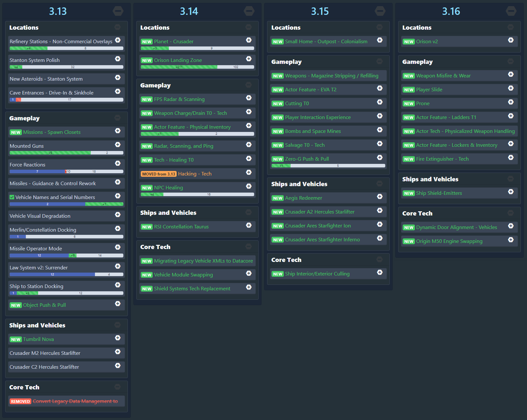
Task: Click plus icon beside Orison Landing Zone
Action: [x=249, y=59]
